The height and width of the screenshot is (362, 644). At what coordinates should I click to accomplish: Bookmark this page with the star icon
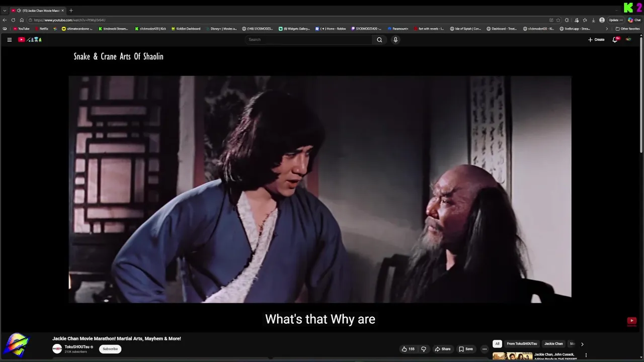pyautogui.click(x=558, y=20)
